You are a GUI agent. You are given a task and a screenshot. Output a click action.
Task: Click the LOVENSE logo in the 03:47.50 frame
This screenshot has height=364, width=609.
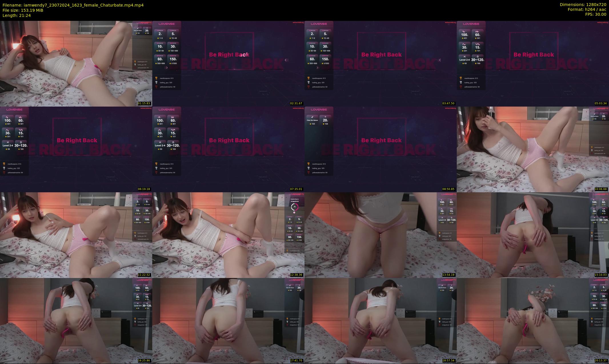[319, 24]
